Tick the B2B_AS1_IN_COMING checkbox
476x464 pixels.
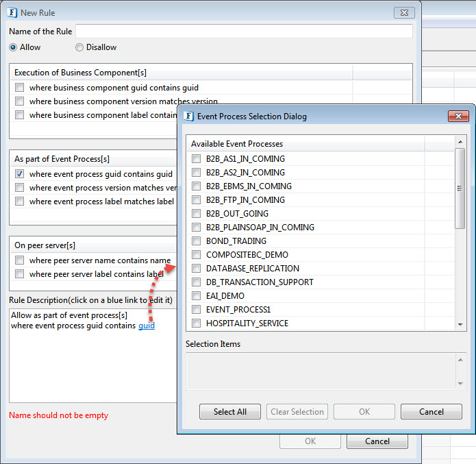tap(196, 158)
